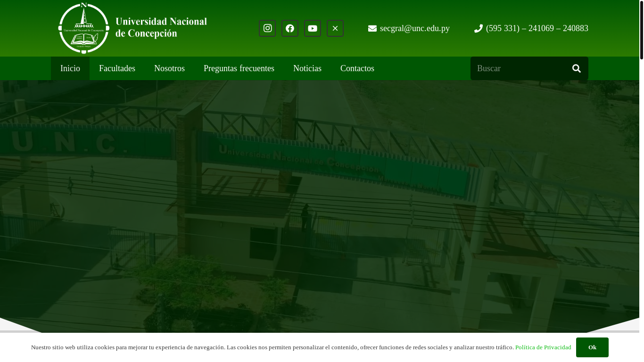Accept cookies with the Ok button
The height and width of the screenshot is (362, 644).
point(592,347)
